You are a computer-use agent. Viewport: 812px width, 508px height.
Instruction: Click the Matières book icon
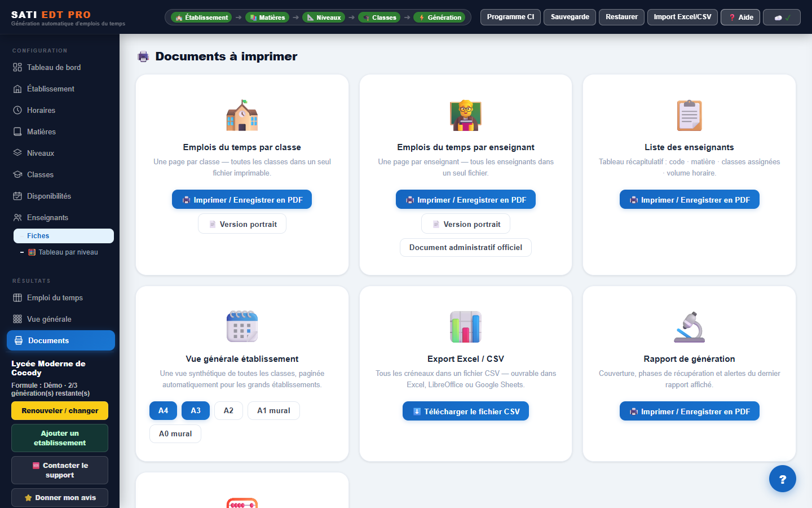[17, 132]
